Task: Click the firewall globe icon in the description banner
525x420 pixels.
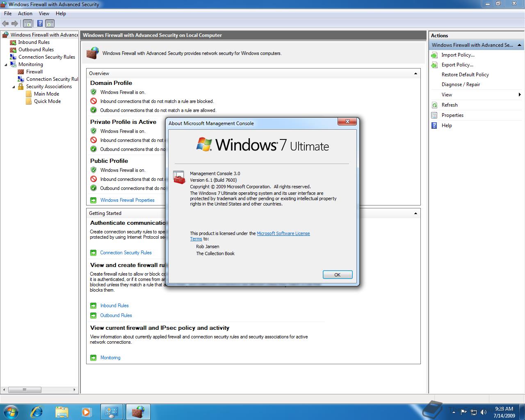Action: [93, 53]
